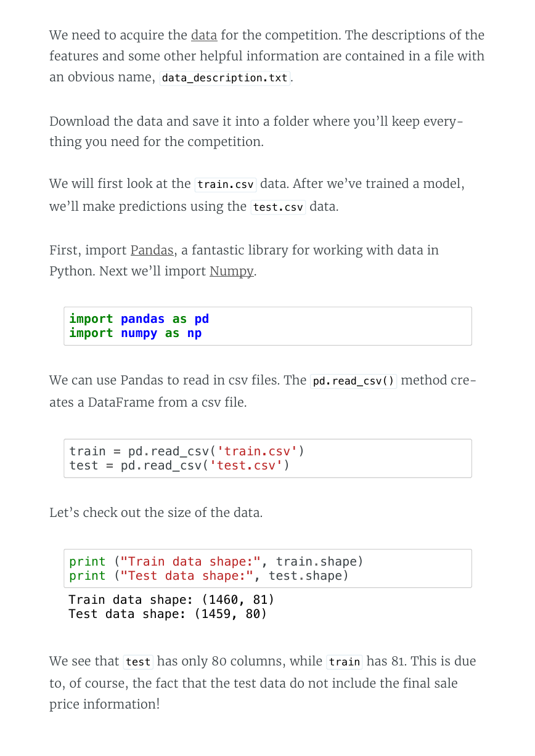
Task: Open the Numpy link
Action: [232, 271]
